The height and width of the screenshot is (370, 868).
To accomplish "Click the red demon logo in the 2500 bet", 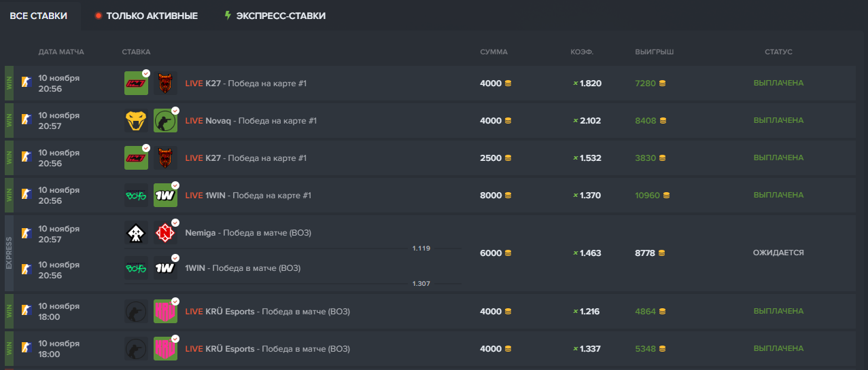I will pyautogui.click(x=165, y=158).
